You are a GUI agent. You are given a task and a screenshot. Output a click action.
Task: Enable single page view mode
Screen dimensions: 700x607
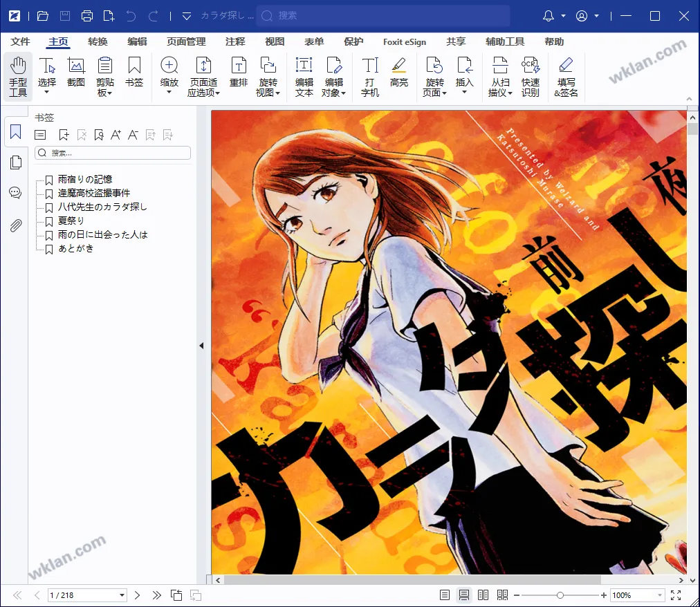click(x=444, y=595)
